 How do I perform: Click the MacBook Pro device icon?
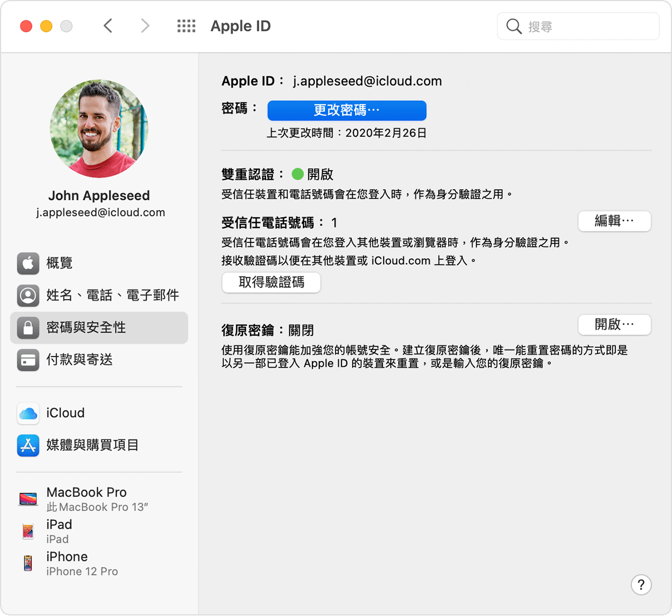pos(28,498)
